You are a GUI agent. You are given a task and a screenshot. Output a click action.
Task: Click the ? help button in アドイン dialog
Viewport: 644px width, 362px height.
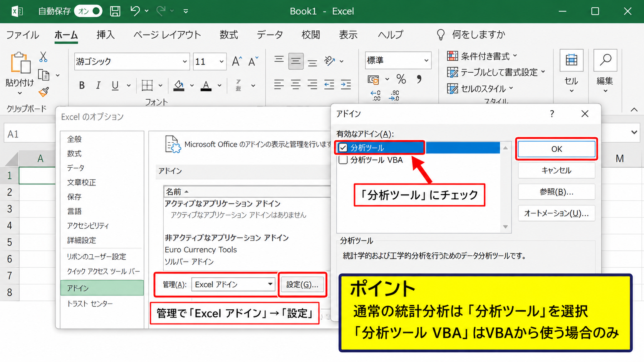[x=552, y=114]
